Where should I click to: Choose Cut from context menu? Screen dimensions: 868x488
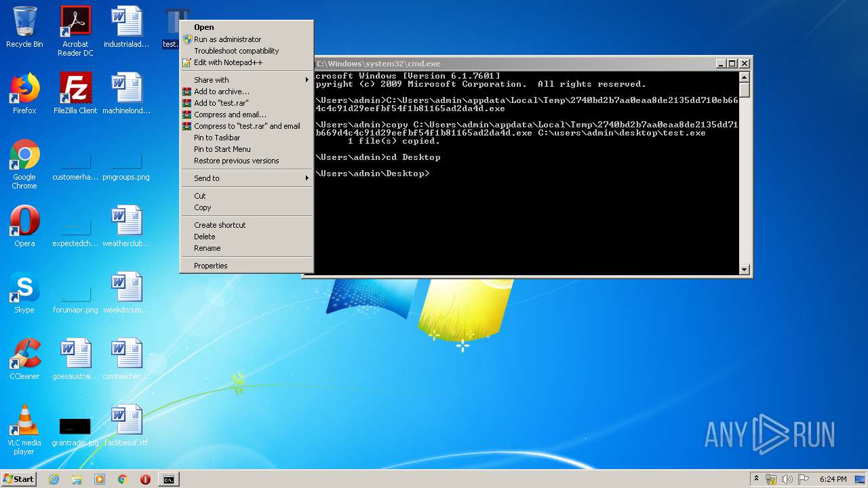click(247, 196)
